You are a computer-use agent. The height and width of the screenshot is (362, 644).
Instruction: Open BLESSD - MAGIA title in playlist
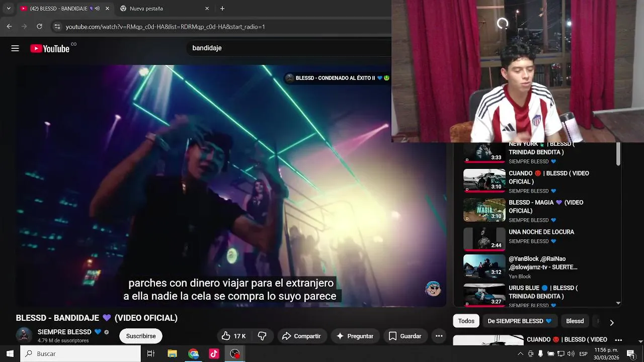click(546, 207)
